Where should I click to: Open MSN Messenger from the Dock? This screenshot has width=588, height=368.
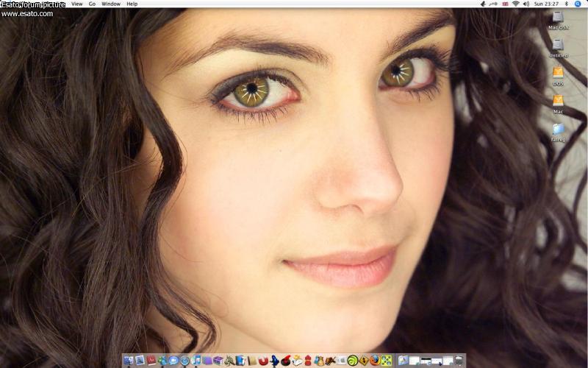(162, 361)
